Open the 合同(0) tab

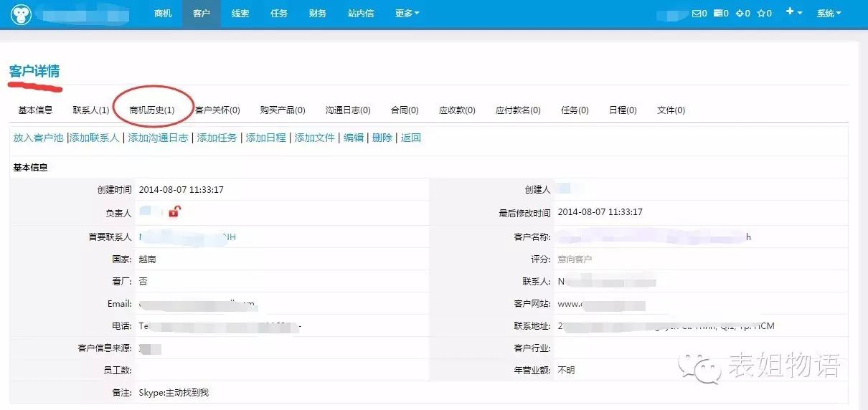pos(405,110)
